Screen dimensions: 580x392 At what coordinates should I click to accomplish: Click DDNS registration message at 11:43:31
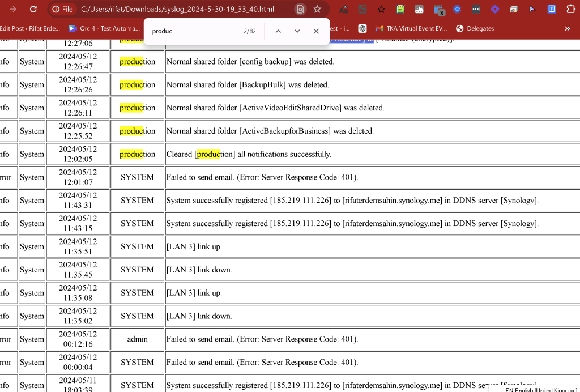(352, 201)
